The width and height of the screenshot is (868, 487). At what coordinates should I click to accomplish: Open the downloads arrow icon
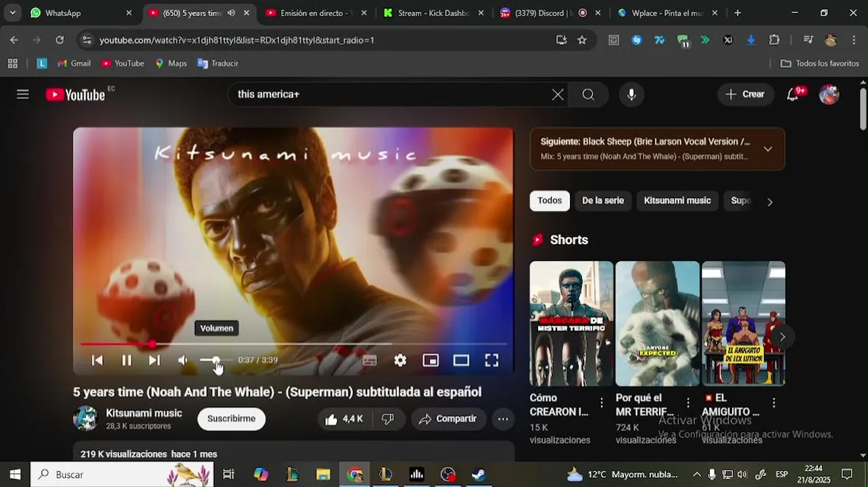tap(751, 40)
